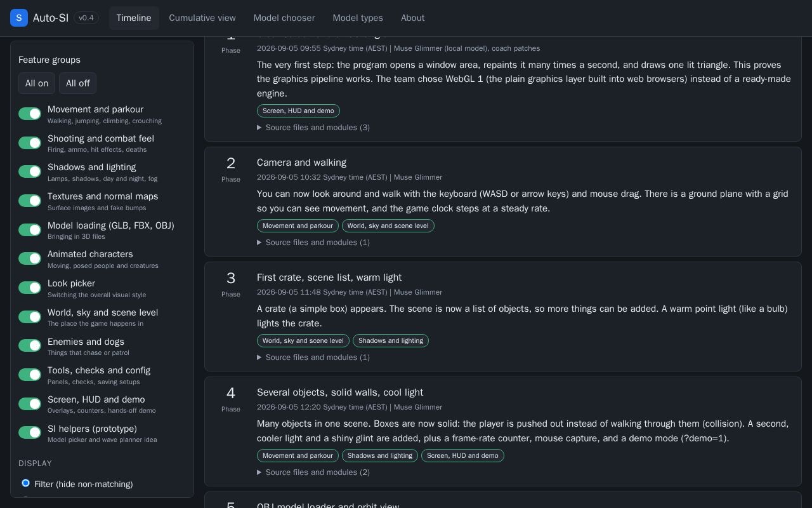
Task: Open the Model chooser tab
Action: click(x=284, y=18)
